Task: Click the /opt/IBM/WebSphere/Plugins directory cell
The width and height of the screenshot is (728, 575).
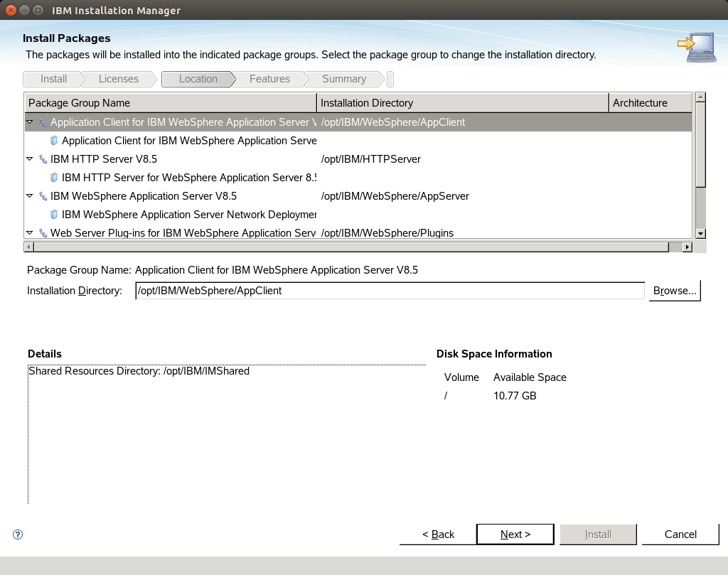Action: pyautogui.click(x=387, y=233)
